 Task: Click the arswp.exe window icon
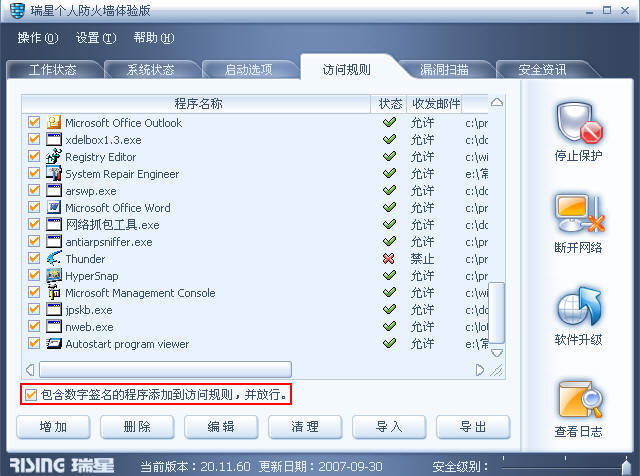(x=53, y=191)
